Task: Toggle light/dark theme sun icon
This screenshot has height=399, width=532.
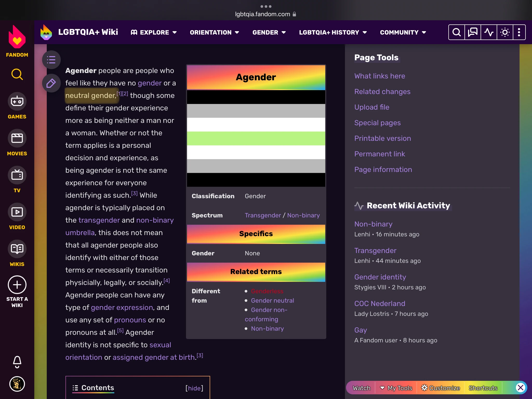Action: point(505,32)
